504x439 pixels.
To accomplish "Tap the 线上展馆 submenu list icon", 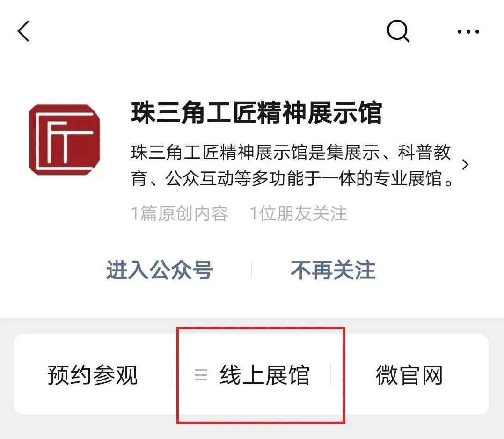I will coord(201,375).
